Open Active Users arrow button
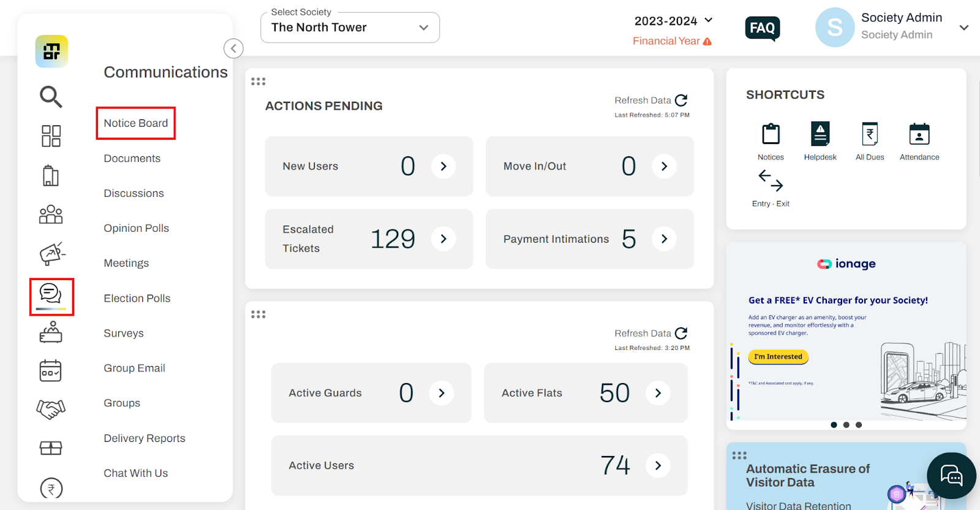The image size is (980, 510). click(658, 465)
